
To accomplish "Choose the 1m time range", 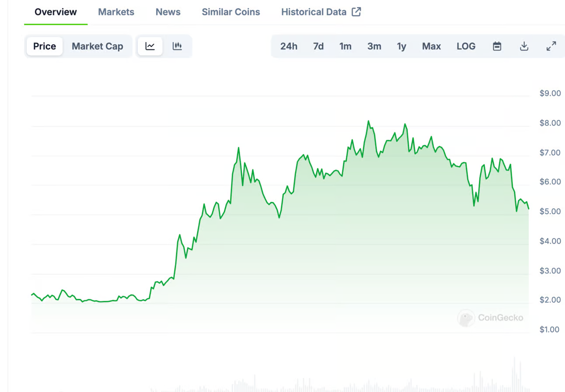I will [x=345, y=46].
